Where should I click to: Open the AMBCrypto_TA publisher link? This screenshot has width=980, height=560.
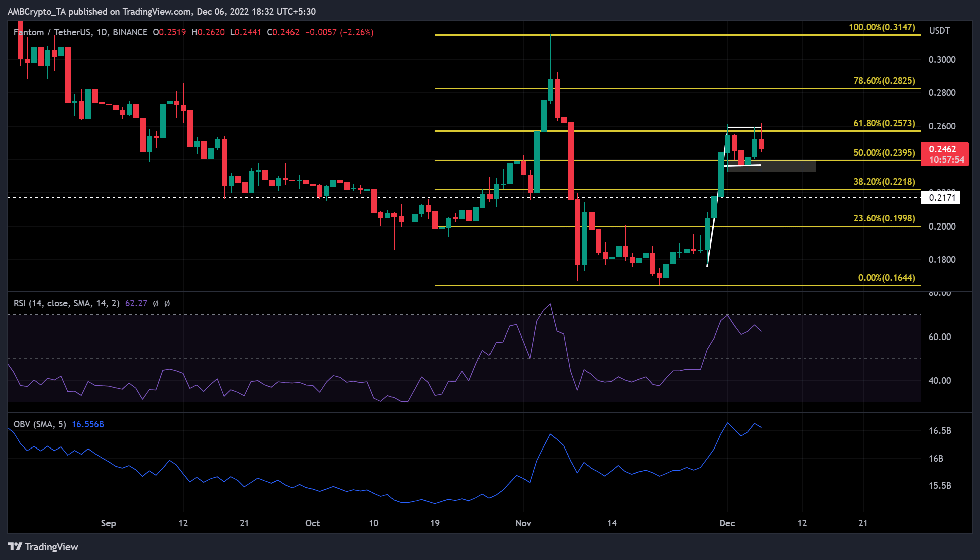[x=37, y=11]
